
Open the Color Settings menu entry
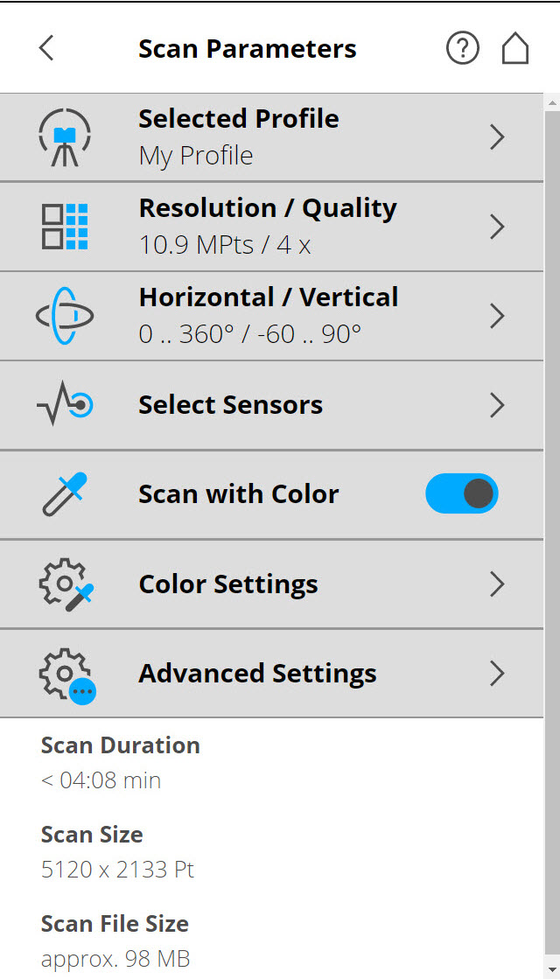pos(271,584)
